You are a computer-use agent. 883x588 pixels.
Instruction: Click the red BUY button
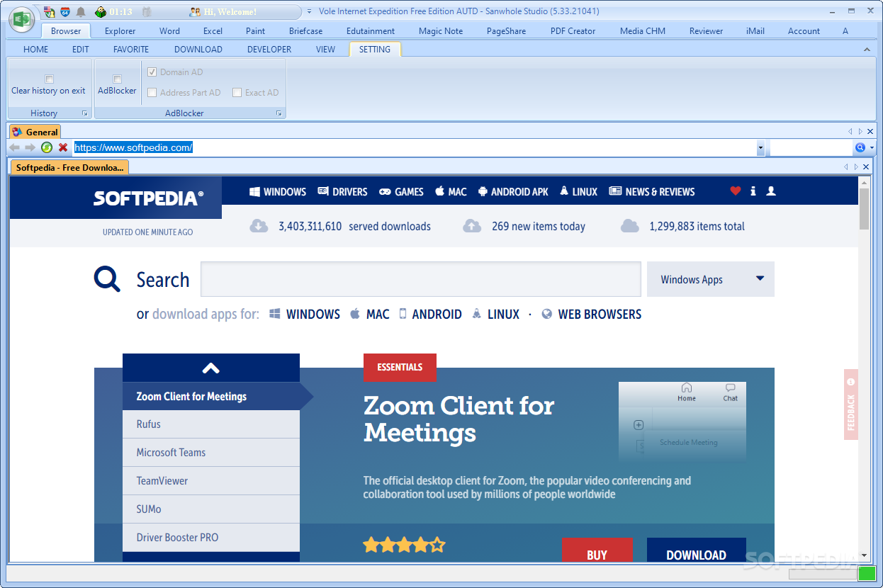tap(597, 550)
